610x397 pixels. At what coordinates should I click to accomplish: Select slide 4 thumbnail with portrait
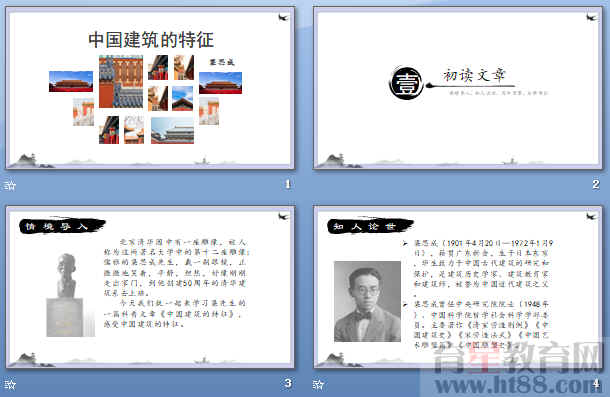pos(458,287)
